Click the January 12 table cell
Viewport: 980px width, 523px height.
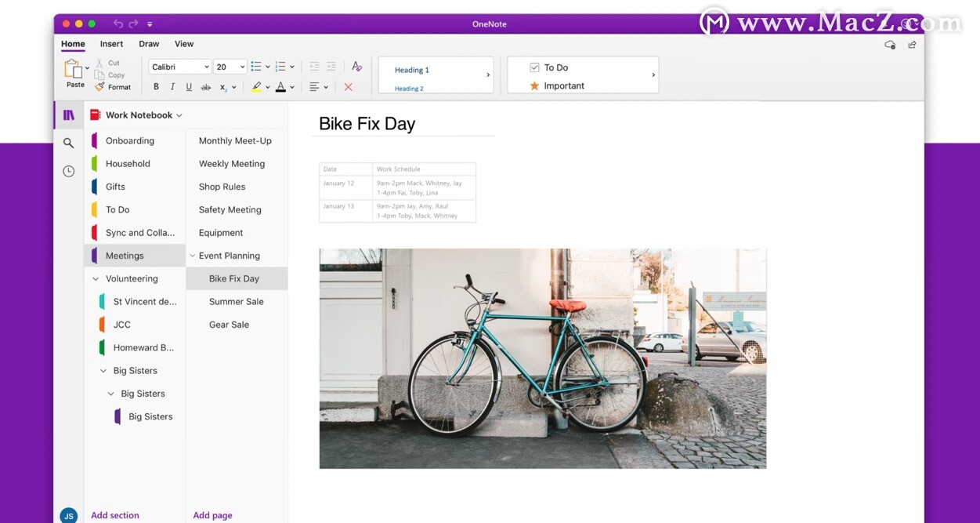(345, 188)
